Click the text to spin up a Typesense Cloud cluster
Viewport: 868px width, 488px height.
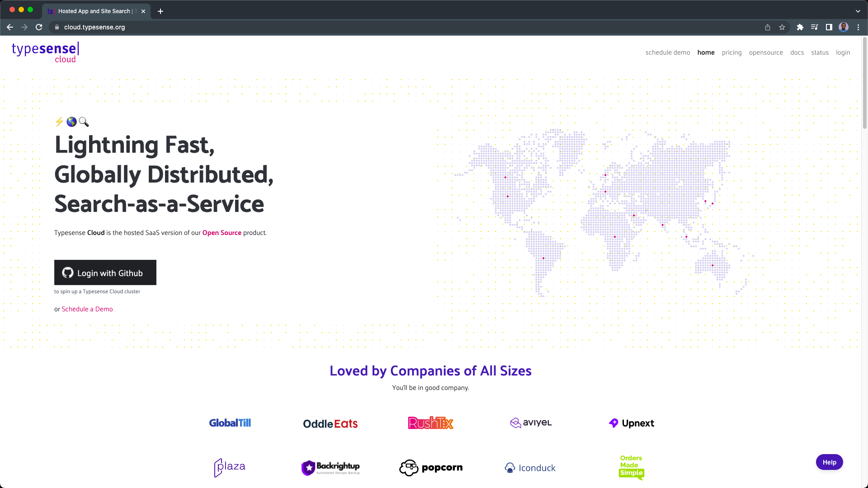coord(97,291)
